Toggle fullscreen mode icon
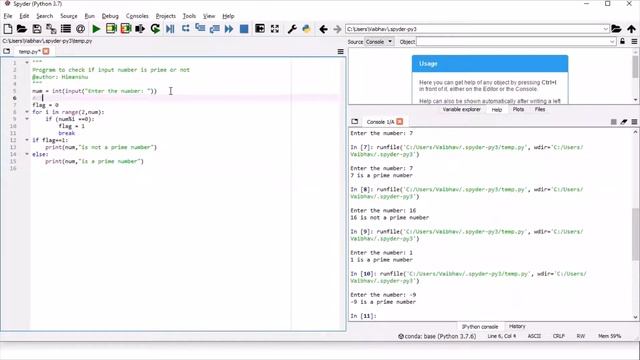Screen dimensions: 640x360 275,29
